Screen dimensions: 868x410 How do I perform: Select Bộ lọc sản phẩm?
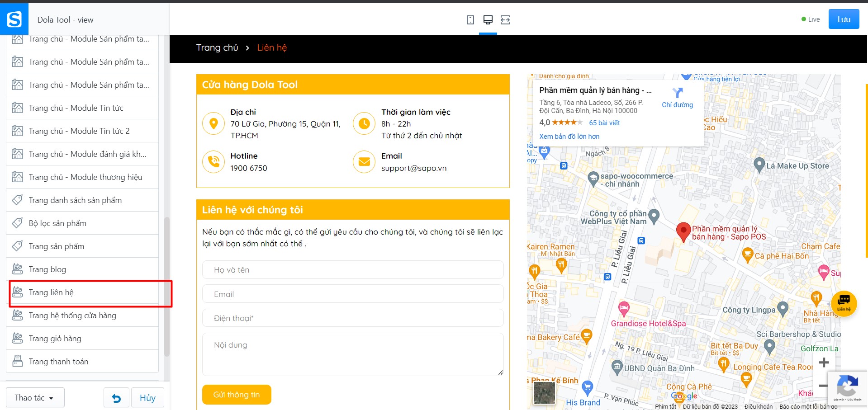tap(82, 223)
